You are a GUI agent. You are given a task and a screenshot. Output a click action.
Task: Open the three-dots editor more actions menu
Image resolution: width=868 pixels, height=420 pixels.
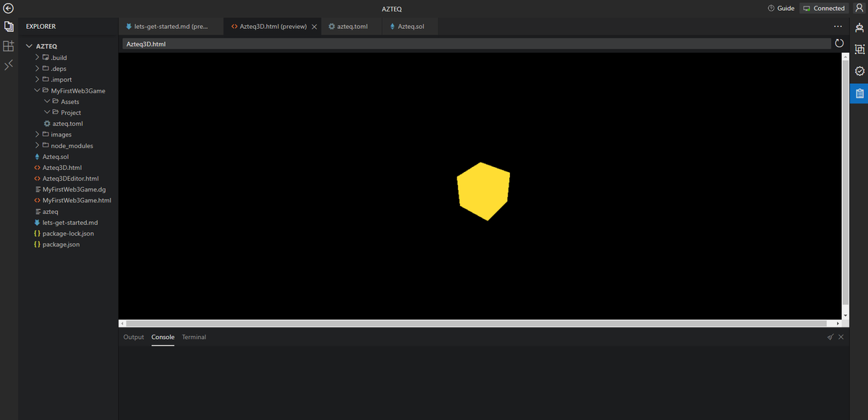(x=838, y=26)
